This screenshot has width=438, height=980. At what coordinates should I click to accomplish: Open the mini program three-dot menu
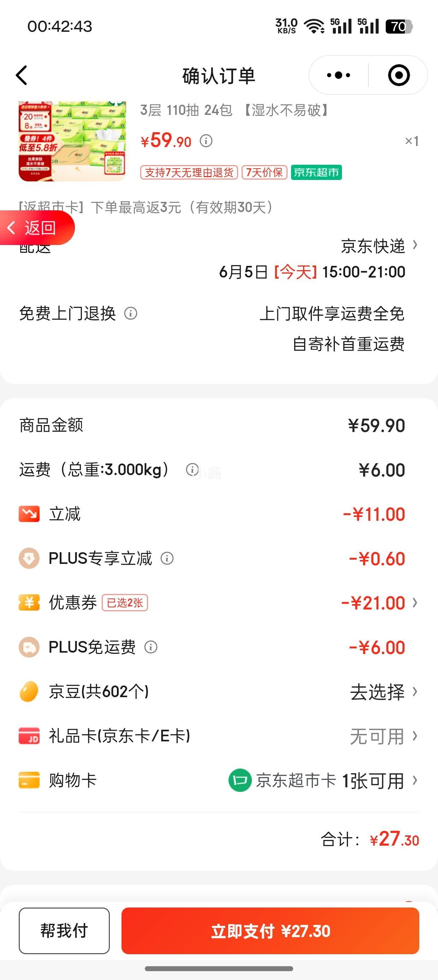coord(338,75)
